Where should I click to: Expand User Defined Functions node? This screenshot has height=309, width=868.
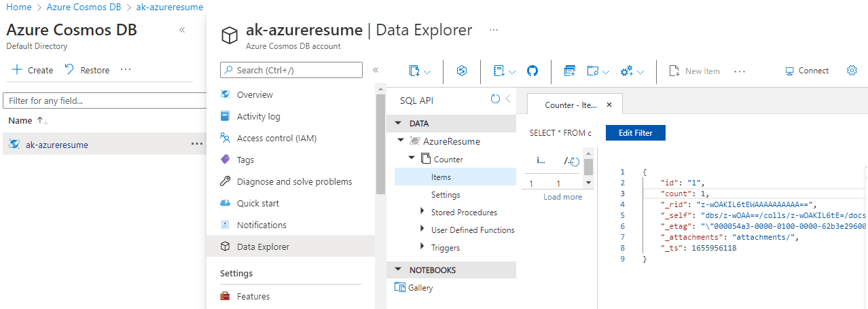423,230
